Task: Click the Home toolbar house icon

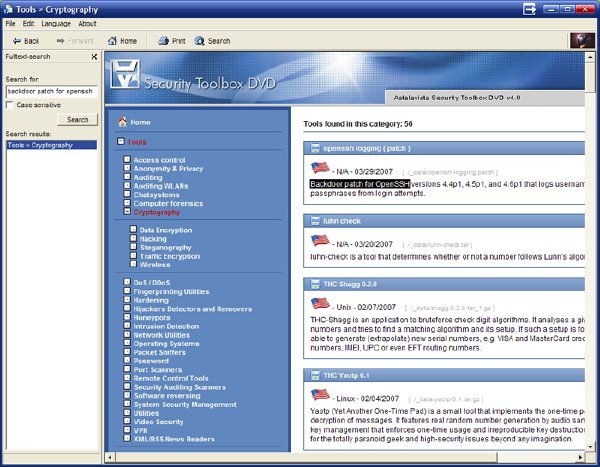Action: (x=112, y=41)
